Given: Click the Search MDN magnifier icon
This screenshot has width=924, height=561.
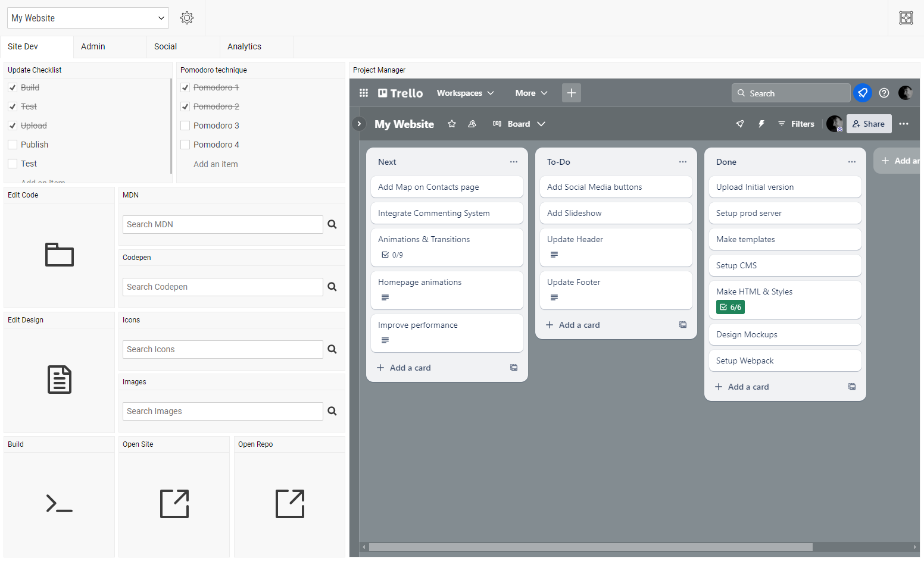Looking at the screenshot, I should pyautogui.click(x=332, y=224).
